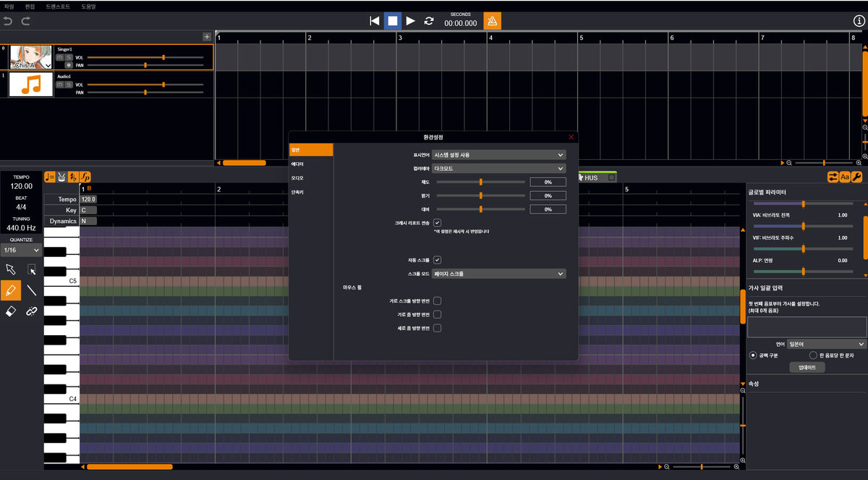Open the 컬러테마 theme dropdown
Image resolution: width=868 pixels, height=480 pixels.
click(x=499, y=168)
